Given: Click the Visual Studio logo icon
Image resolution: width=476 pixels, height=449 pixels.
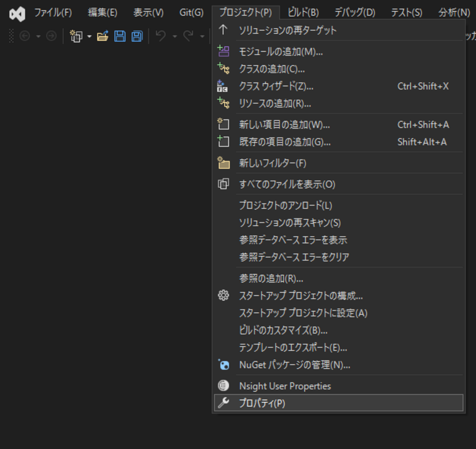Looking at the screenshot, I should [x=17, y=14].
